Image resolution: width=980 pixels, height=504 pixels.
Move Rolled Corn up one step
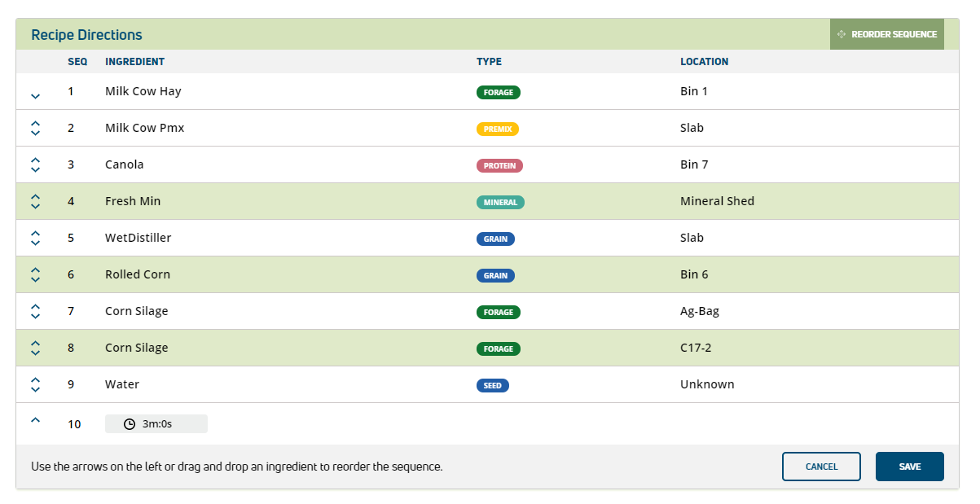point(35,270)
